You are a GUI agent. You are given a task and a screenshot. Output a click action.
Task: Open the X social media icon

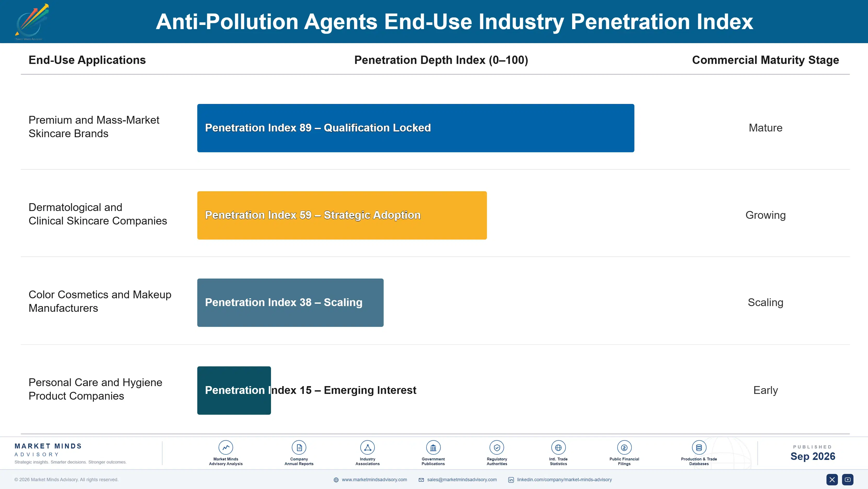[x=832, y=480]
